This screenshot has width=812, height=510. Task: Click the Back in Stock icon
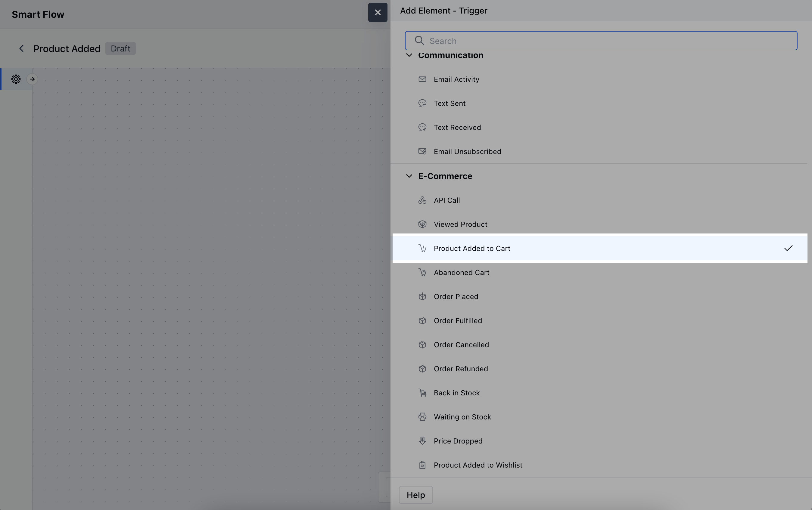pos(422,393)
